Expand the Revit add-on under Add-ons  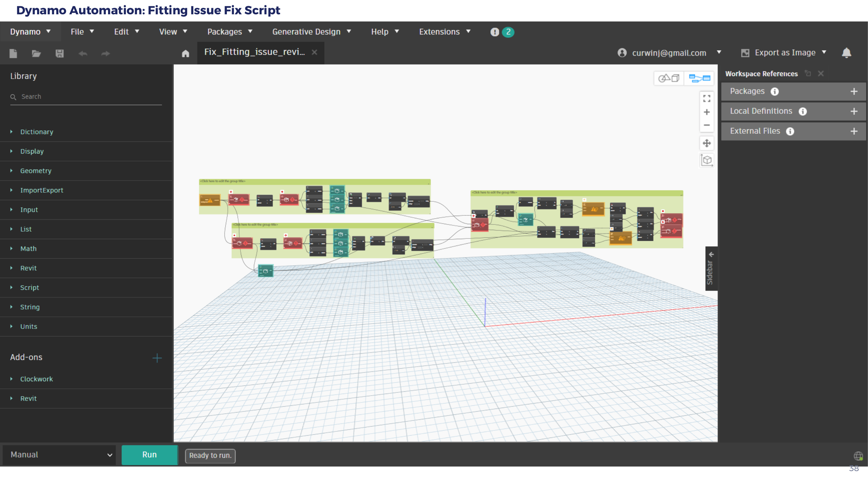86,399
